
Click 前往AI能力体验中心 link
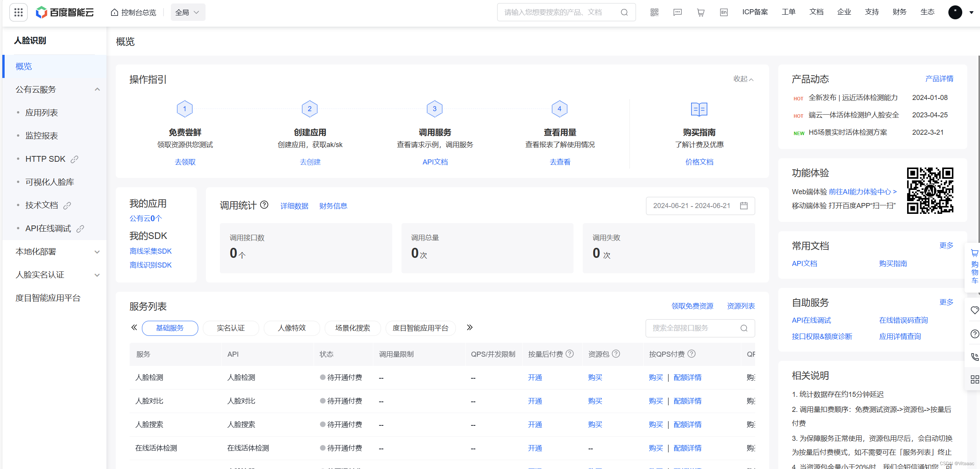point(863,192)
